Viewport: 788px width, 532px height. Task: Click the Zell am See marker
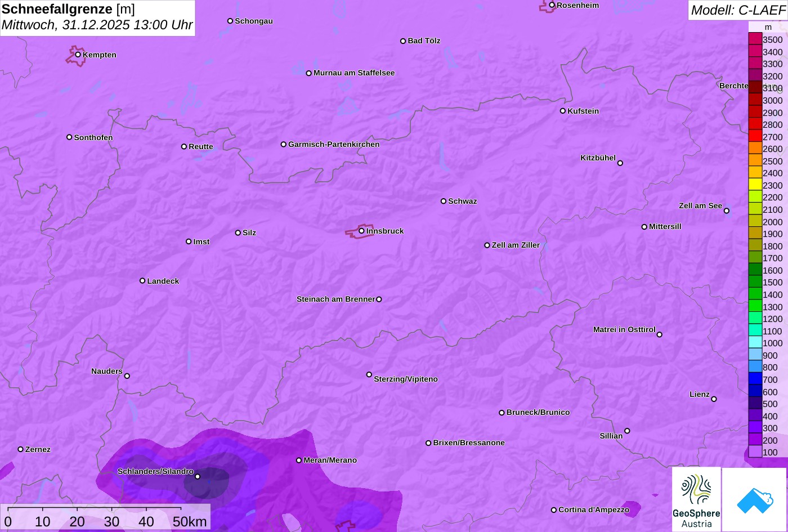click(x=727, y=211)
